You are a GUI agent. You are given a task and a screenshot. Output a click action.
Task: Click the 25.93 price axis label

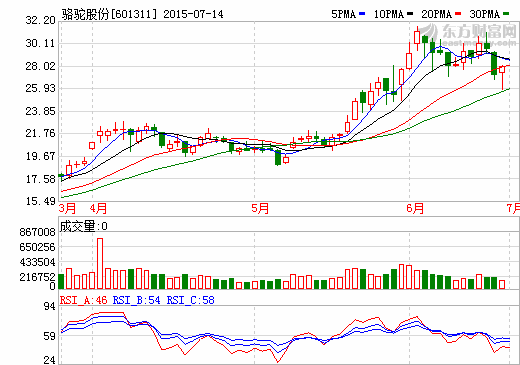point(40,88)
